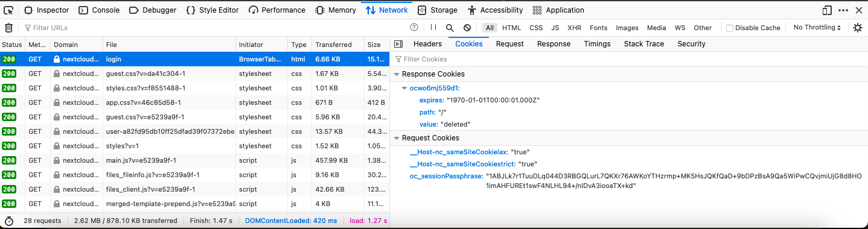Screen dimensions: 868x229
Task: Collapse the Request Cookies section
Action: click(397, 138)
